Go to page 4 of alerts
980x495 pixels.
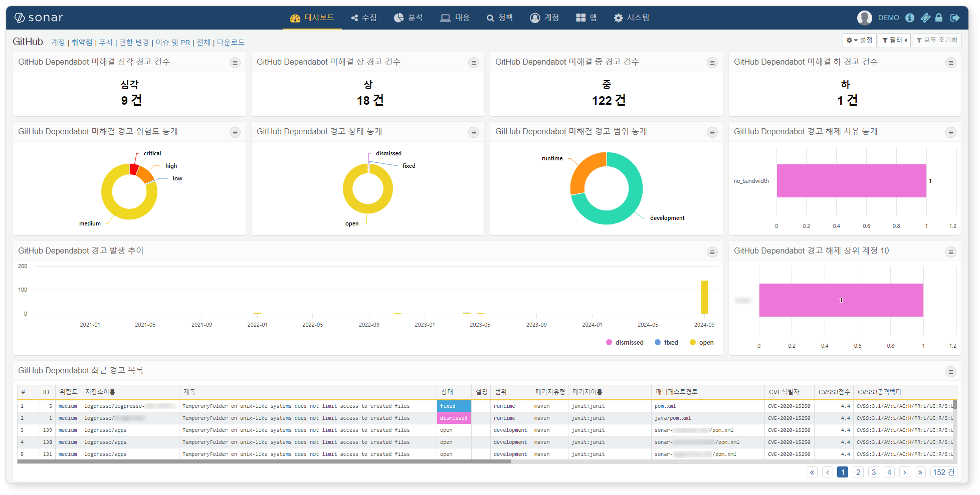pos(889,472)
